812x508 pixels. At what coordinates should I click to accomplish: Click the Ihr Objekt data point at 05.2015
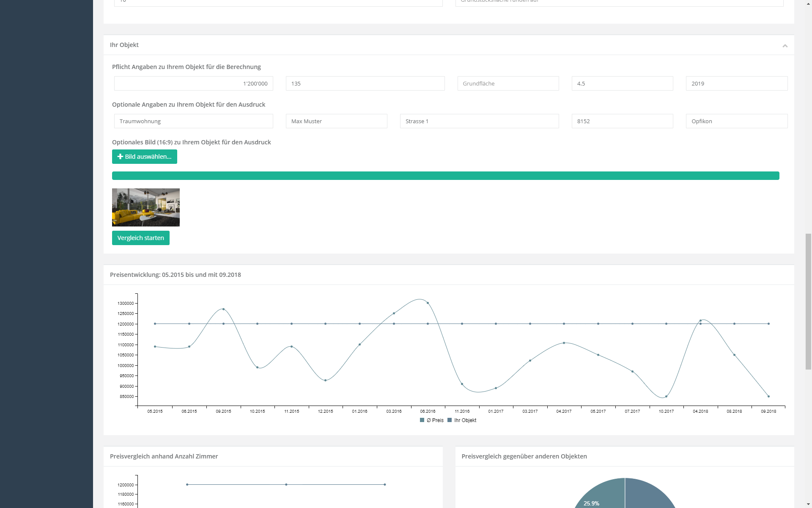(x=155, y=324)
